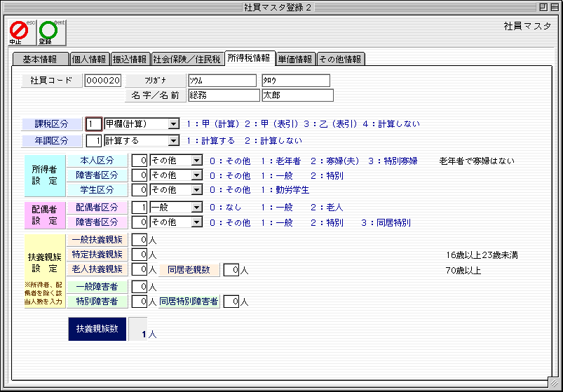Click the 学生区分 code number field
The width and height of the screenshot is (563, 392).
point(140,190)
